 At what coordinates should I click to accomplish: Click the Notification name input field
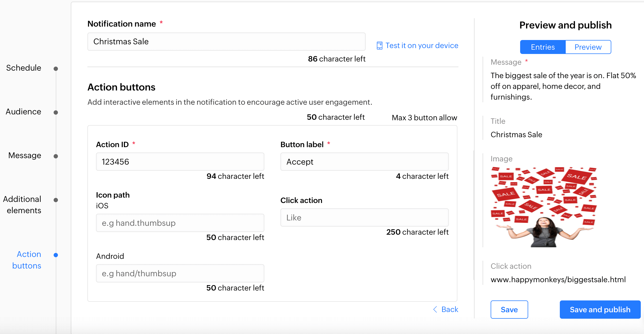tap(226, 42)
